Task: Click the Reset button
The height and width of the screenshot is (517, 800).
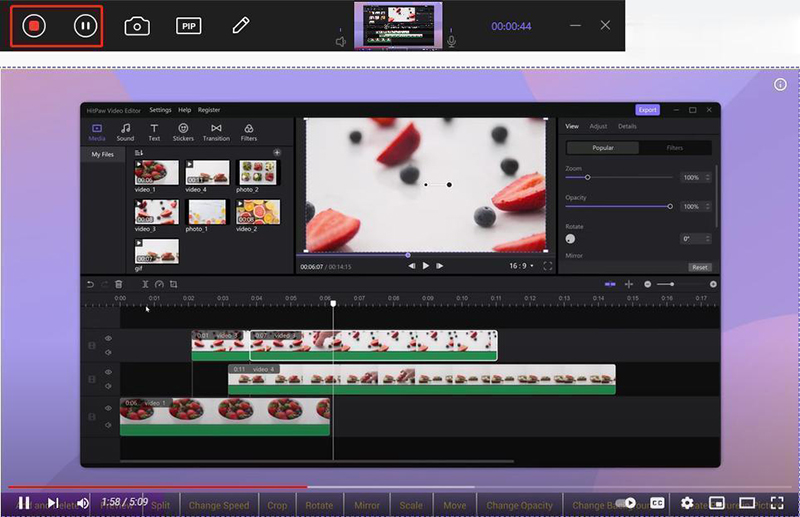Action: [699, 267]
